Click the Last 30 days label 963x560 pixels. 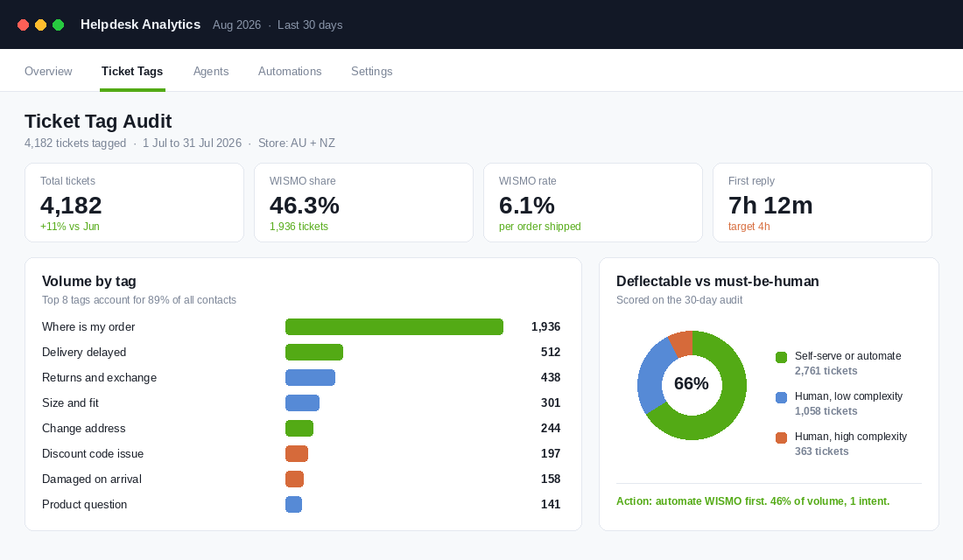point(310,25)
